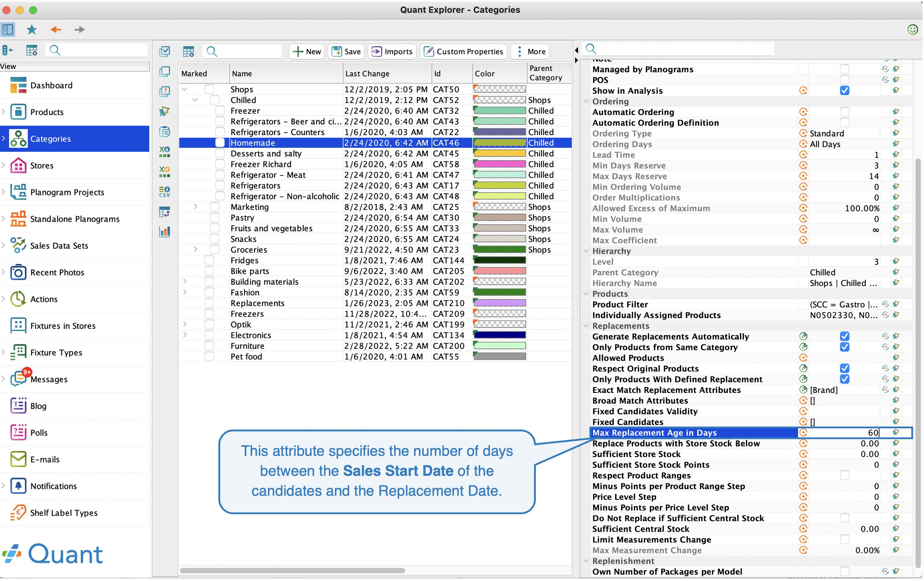The height and width of the screenshot is (581, 924).
Task: Click the cursor selection vertical toolbar icon
Action: (x=165, y=111)
